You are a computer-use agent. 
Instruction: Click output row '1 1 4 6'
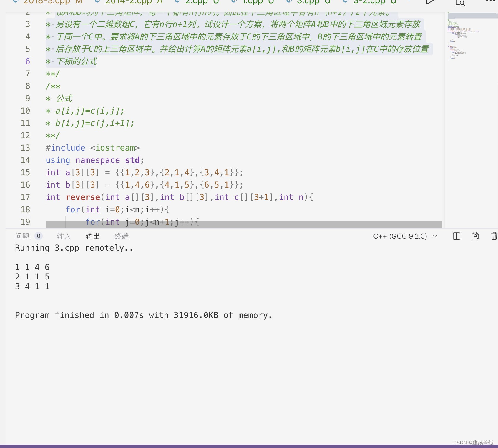(x=32, y=267)
